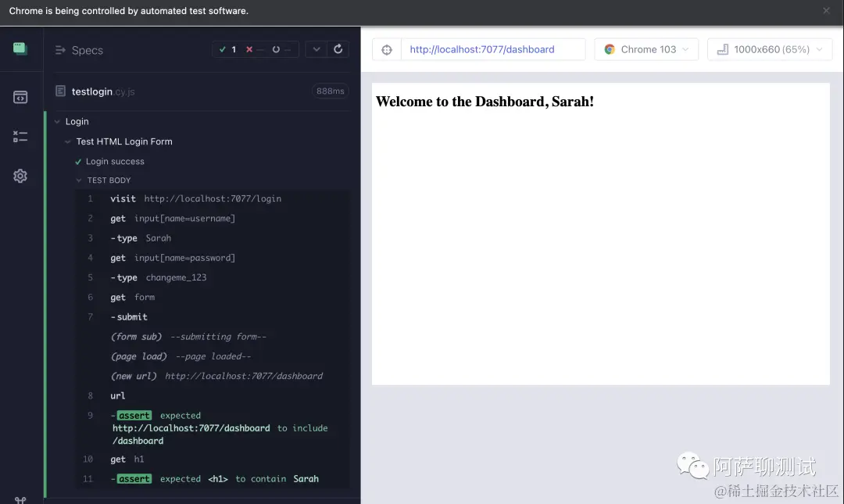Click the 888ms duration badge

click(x=330, y=91)
